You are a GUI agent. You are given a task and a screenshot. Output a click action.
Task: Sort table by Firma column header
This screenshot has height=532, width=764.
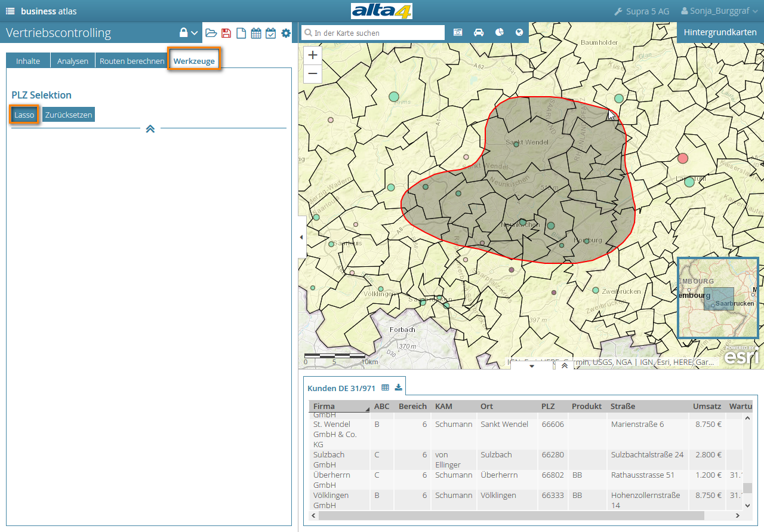[x=339, y=406]
